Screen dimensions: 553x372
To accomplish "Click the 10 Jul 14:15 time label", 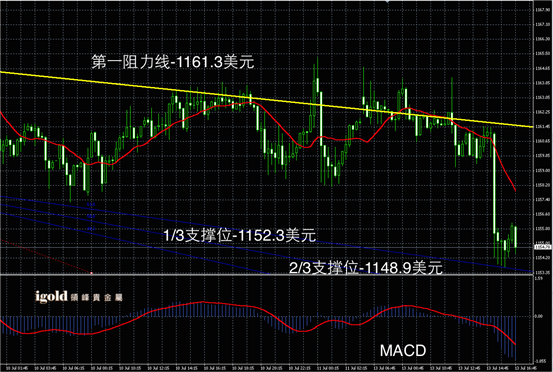I will 187,368.
